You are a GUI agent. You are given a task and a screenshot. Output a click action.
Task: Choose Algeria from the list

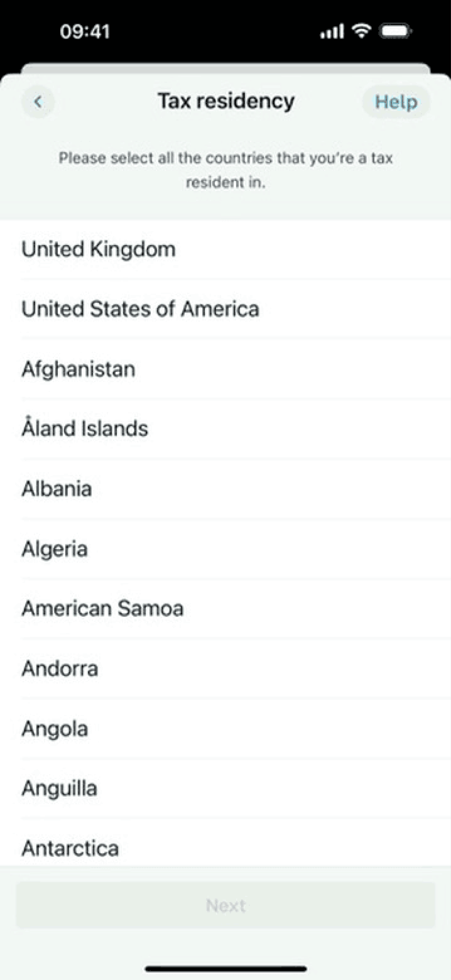(55, 549)
